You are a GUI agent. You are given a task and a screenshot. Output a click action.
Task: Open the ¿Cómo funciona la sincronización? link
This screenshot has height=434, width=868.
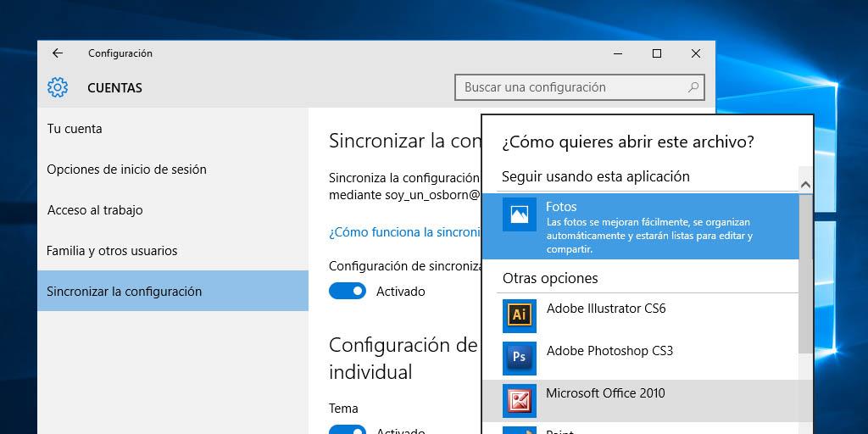[x=404, y=232]
